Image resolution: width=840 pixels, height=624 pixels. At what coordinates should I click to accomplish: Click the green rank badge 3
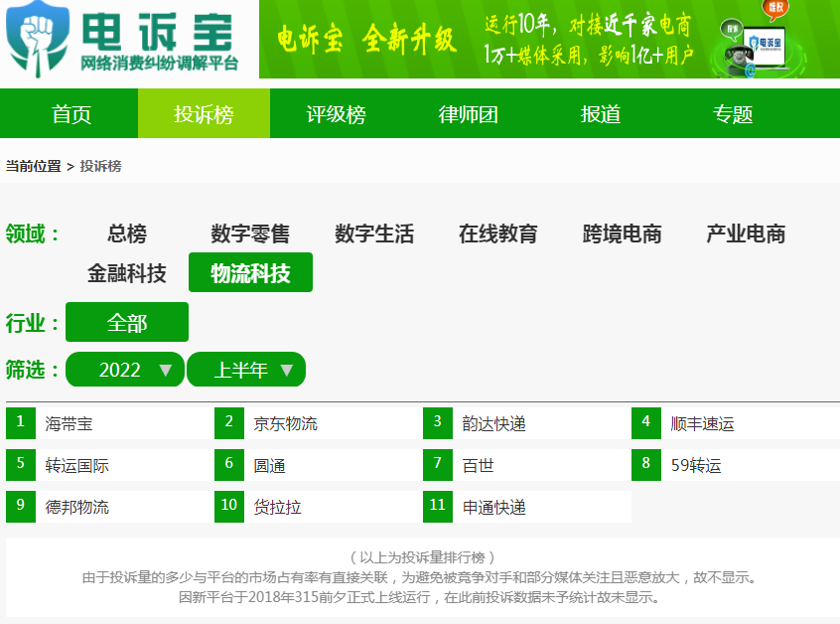[438, 423]
